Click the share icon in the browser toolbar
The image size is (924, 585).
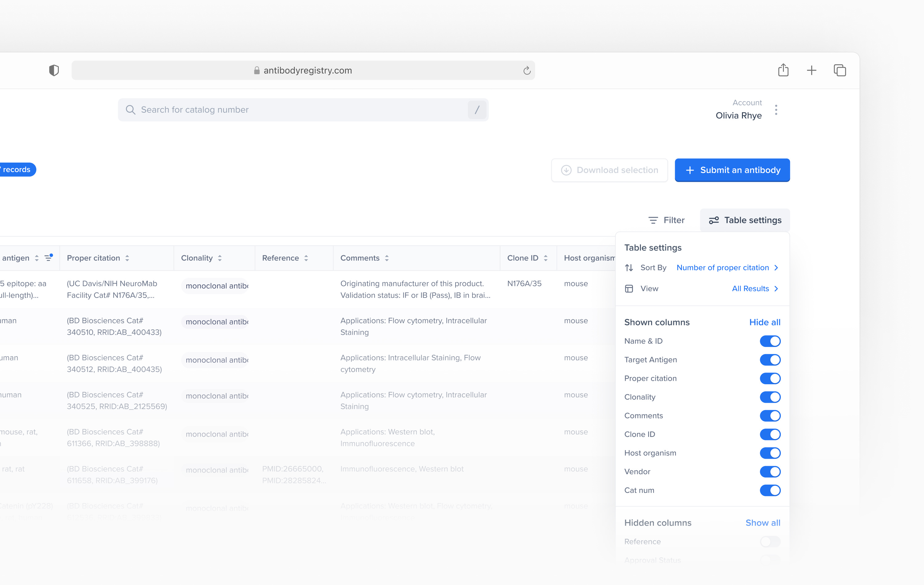(784, 70)
